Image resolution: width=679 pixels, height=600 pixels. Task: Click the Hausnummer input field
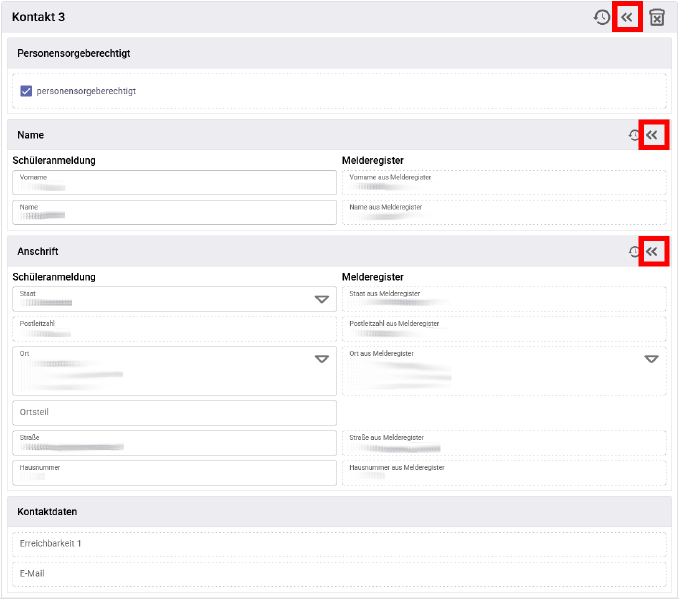click(175, 473)
